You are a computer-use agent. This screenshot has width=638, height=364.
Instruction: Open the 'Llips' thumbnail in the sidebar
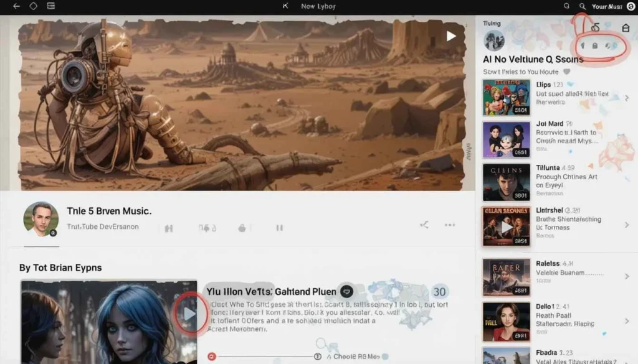pos(506,98)
